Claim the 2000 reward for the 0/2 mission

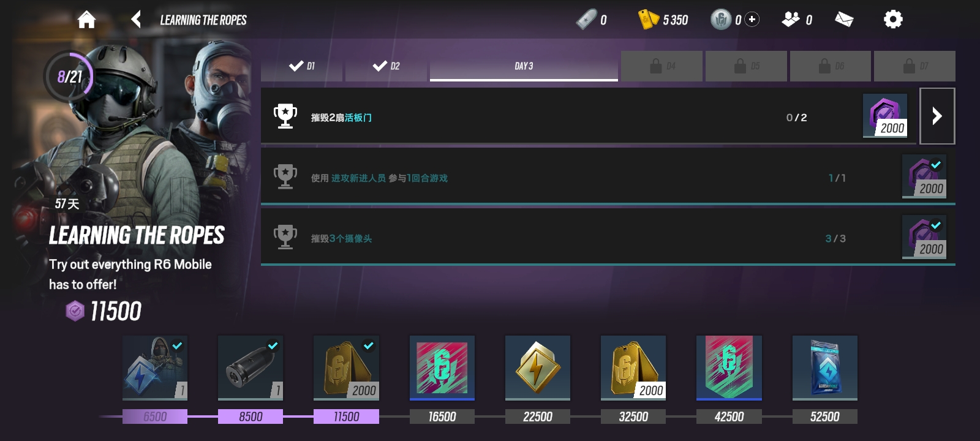pos(885,115)
